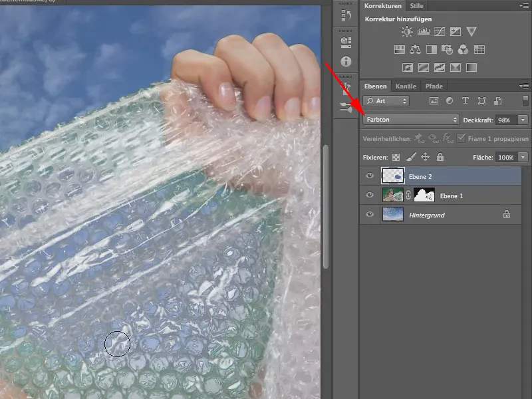532x399 pixels.
Task: Add a Brightness/Contrast adjustment (sun icon)
Action: 407,31
